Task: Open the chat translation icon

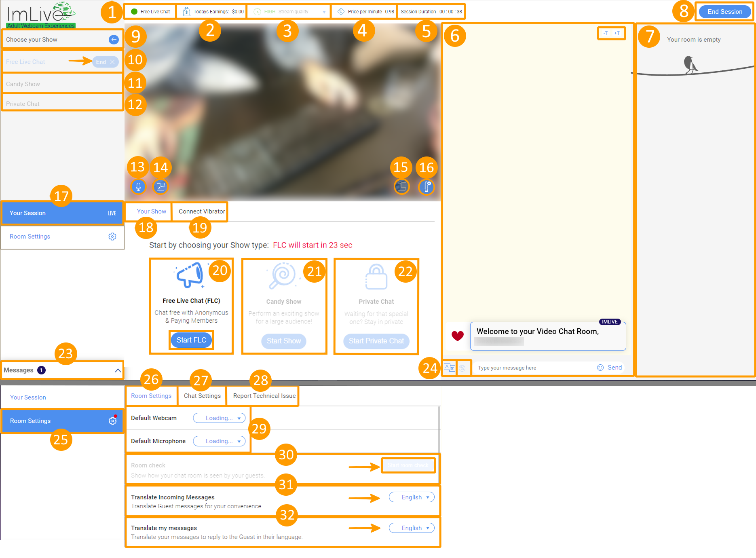Action: (x=449, y=368)
